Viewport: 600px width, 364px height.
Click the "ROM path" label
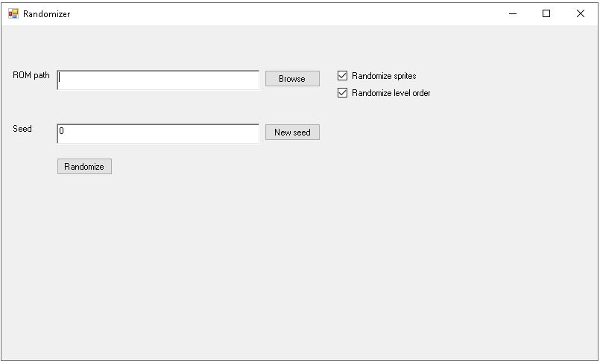tap(31, 75)
